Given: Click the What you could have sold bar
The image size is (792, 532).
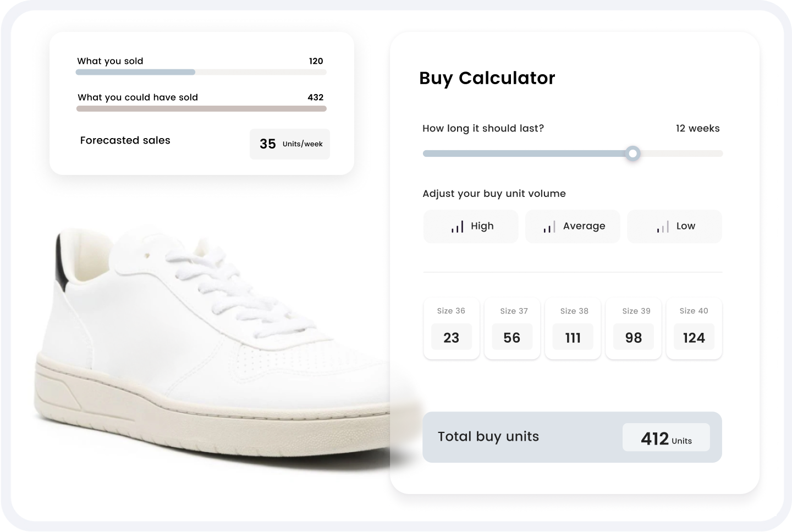Looking at the screenshot, I should point(201,108).
